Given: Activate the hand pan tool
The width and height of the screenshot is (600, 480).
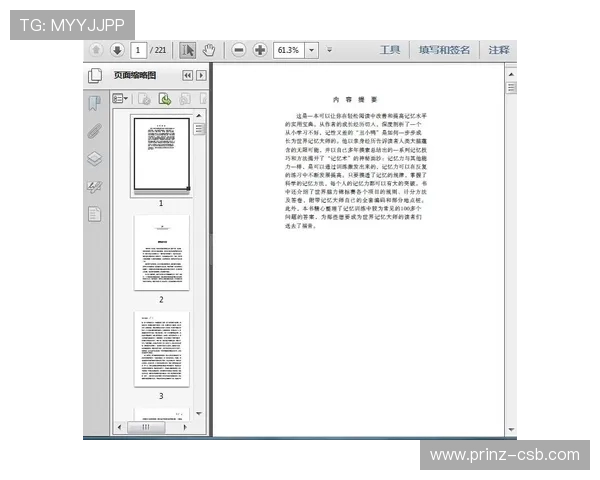Looking at the screenshot, I should point(209,50).
